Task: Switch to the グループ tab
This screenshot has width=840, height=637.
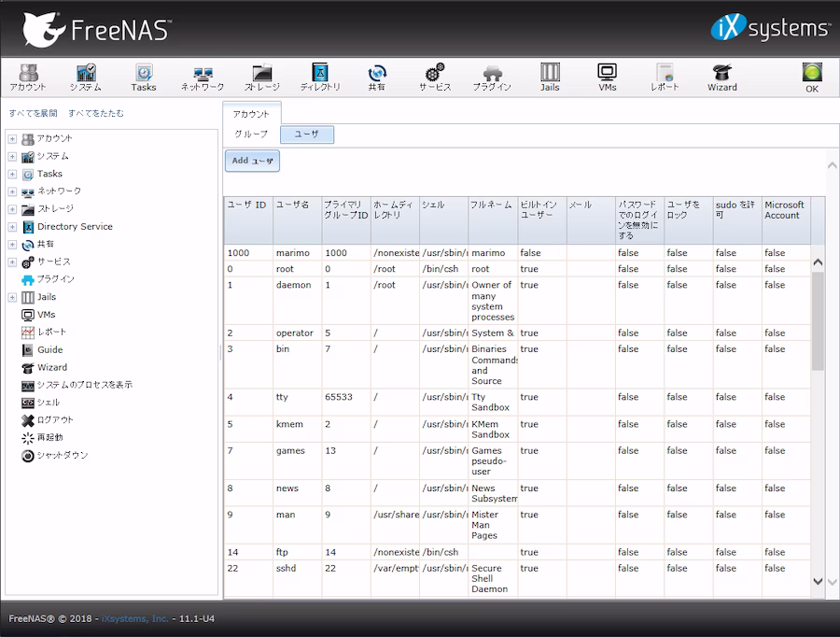Action: [x=251, y=134]
